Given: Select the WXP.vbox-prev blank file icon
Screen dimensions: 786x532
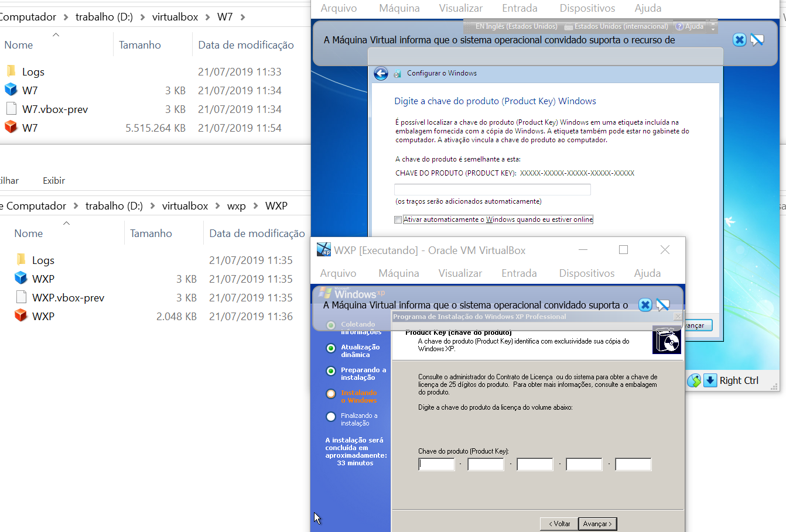Looking at the screenshot, I should point(21,297).
